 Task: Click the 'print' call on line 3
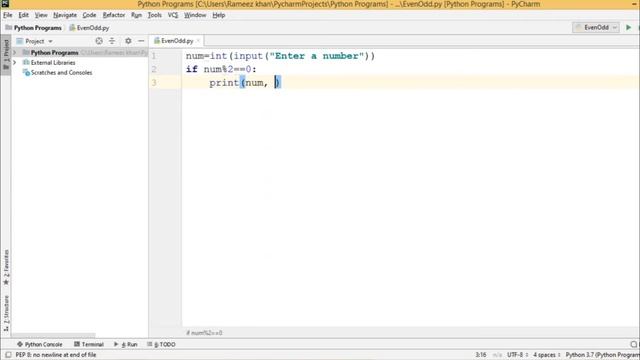pyautogui.click(x=224, y=83)
